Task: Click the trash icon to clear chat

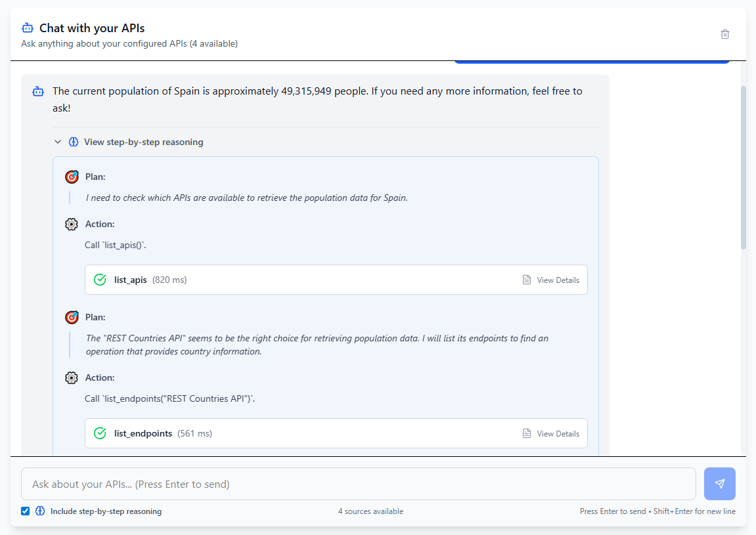Action: click(x=725, y=34)
